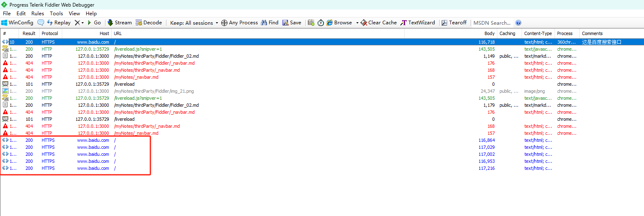The height and width of the screenshot is (216, 644).
Task: Click the Comments column header
Action: (611, 33)
